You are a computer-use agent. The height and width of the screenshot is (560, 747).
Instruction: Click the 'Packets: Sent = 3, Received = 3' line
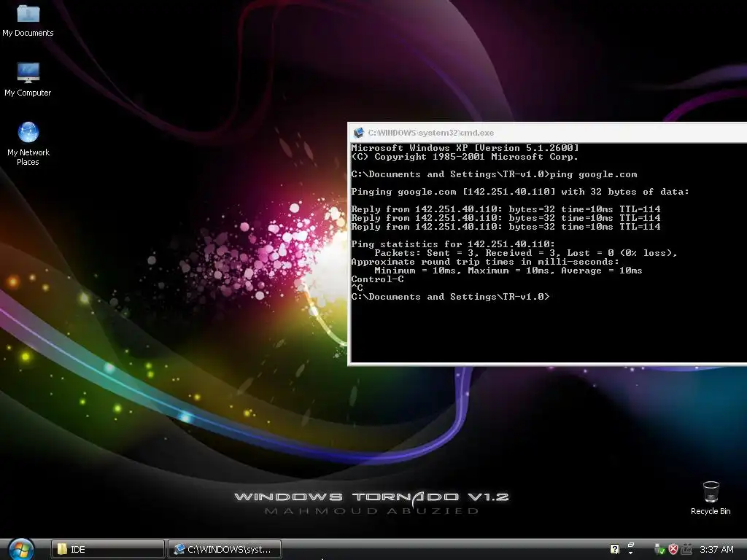tap(526, 253)
